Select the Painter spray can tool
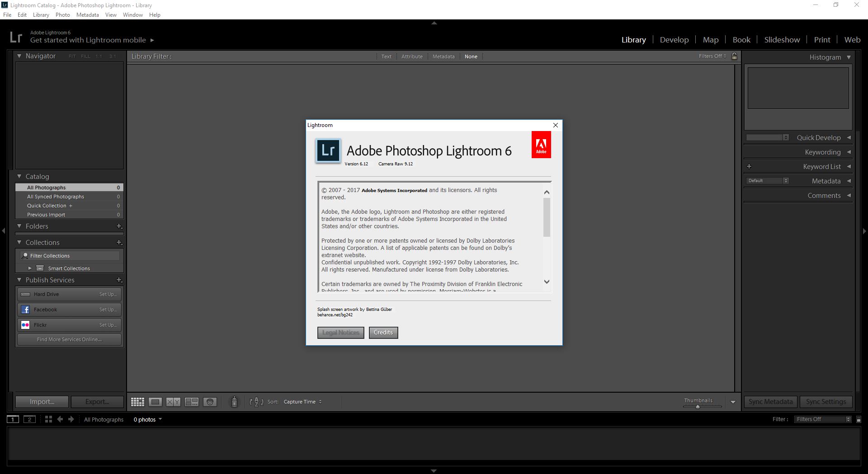Image resolution: width=868 pixels, height=474 pixels. (234, 401)
